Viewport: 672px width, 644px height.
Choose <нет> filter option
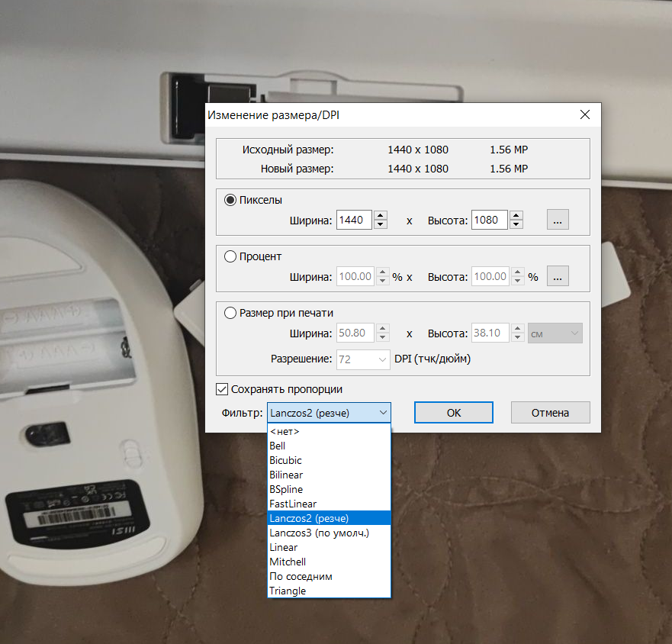(329, 431)
